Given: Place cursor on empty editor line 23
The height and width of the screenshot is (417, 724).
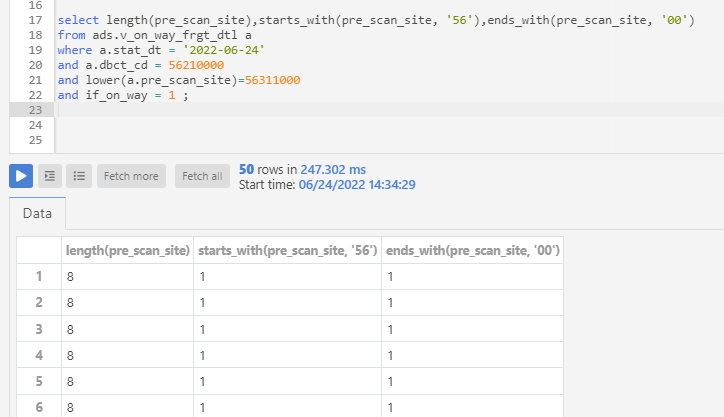Looking at the screenshot, I should (300, 108).
